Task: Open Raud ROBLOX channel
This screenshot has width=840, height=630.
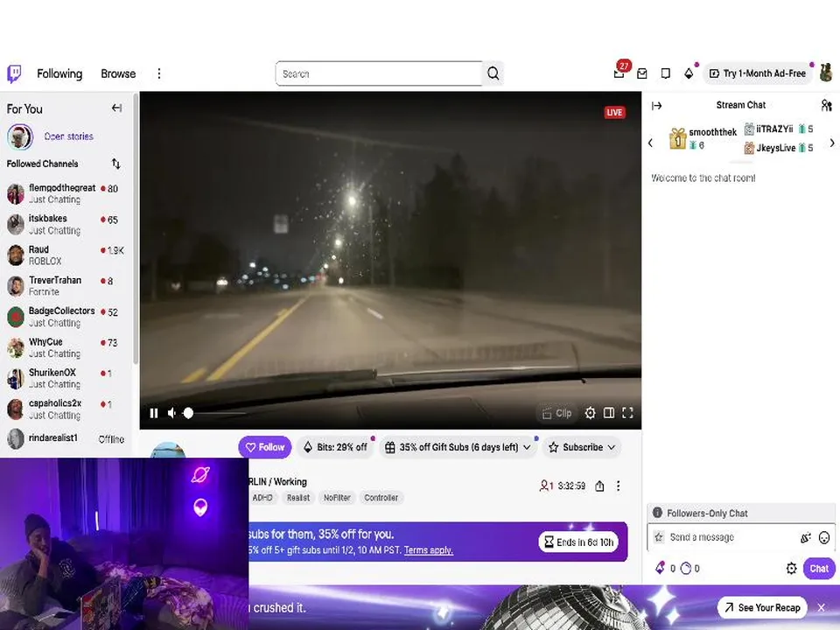Action: point(66,255)
